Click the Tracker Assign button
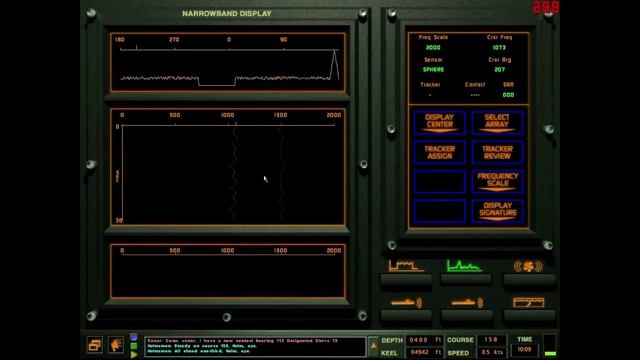 [x=439, y=152]
